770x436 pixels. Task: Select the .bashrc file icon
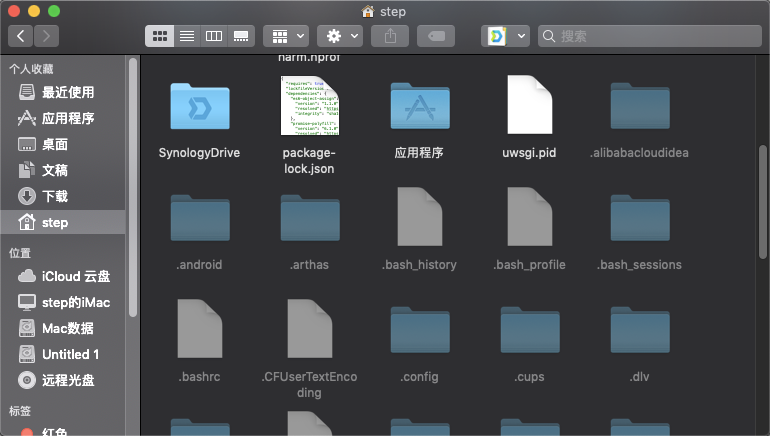pos(200,328)
